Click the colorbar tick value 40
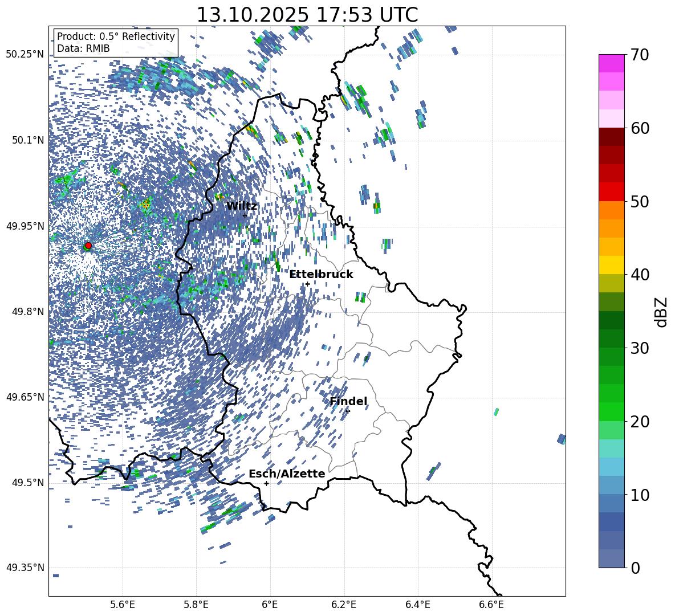This screenshot has width=675, height=616. [x=639, y=275]
